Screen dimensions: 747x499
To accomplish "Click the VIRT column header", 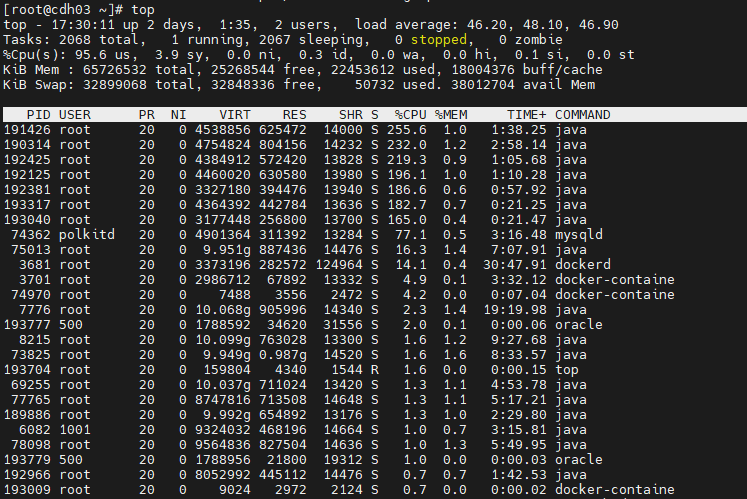I will pyautogui.click(x=235, y=115).
